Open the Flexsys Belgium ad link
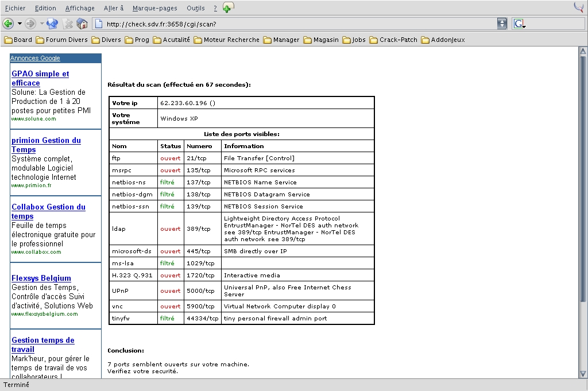 (x=41, y=278)
